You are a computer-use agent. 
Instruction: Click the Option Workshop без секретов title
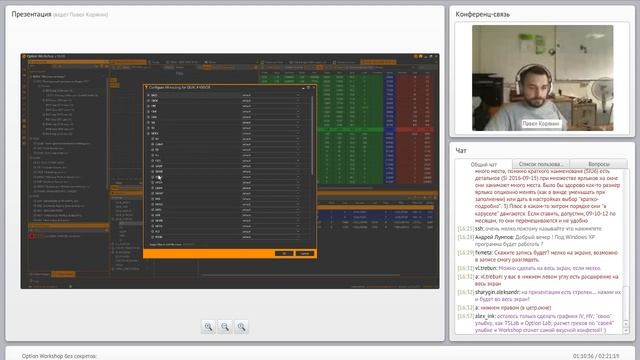[x=60, y=356]
